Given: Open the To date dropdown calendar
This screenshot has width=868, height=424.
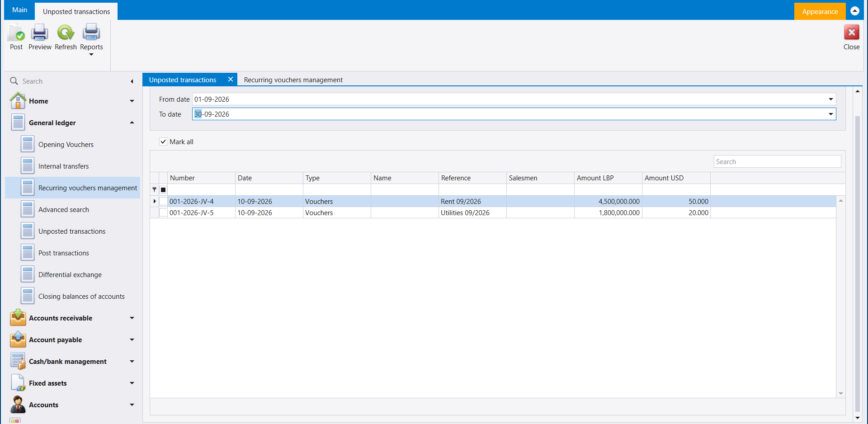Looking at the screenshot, I should [x=831, y=114].
